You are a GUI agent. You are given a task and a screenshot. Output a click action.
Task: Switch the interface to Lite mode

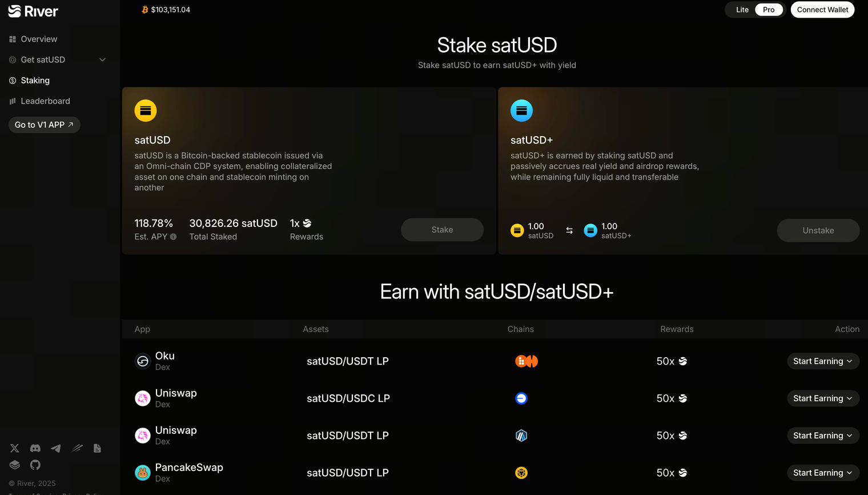[x=742, y=9]
